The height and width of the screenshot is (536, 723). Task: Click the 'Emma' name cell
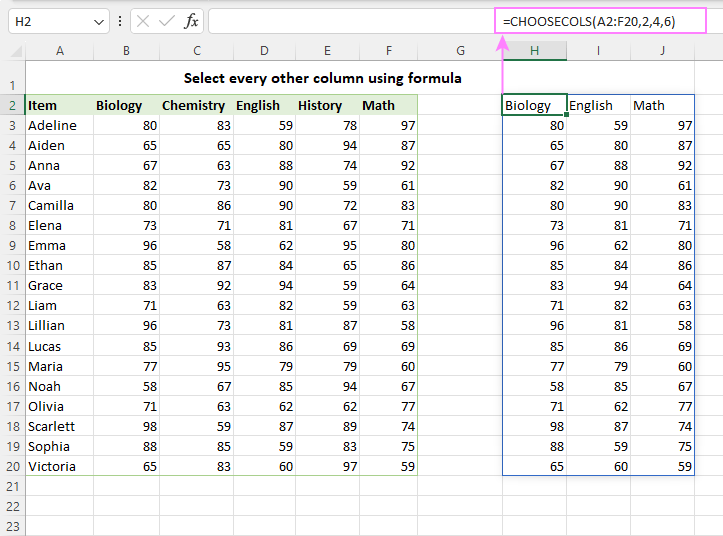tap(59, 245)
